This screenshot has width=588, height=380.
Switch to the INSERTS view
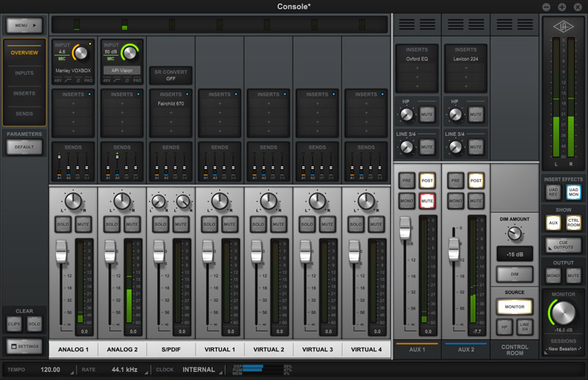[24, 93]
